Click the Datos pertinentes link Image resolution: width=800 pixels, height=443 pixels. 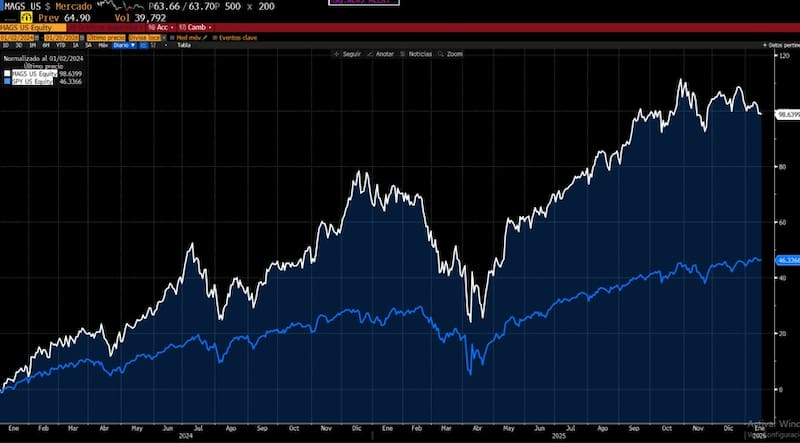coord(780,45)
